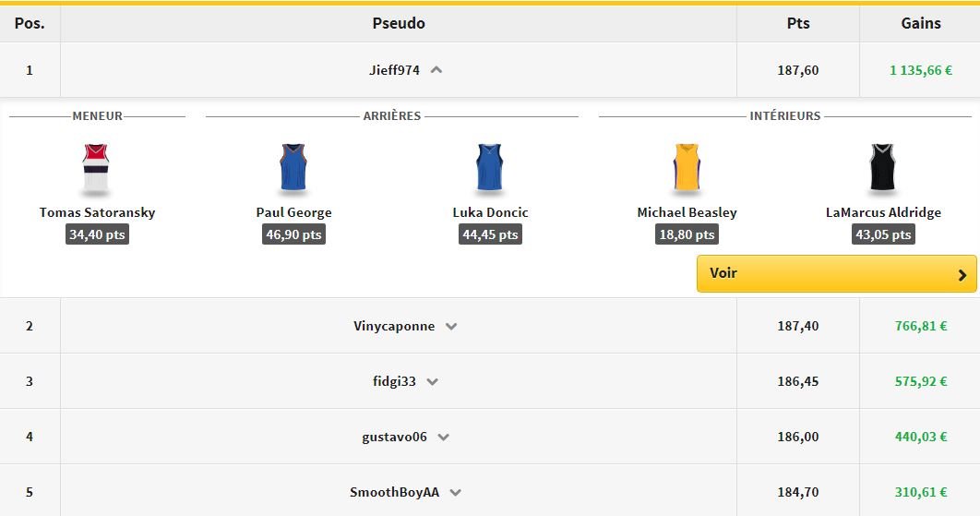This screenshot has height=516, width=980.
Task: Expand gustavo06's lineup chevron
Action: coord(443,437)
